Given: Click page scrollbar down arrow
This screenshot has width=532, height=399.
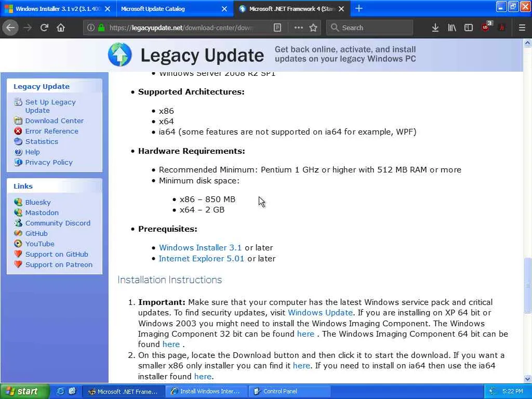Looking at the screenshot, I should tap(527, 379).
